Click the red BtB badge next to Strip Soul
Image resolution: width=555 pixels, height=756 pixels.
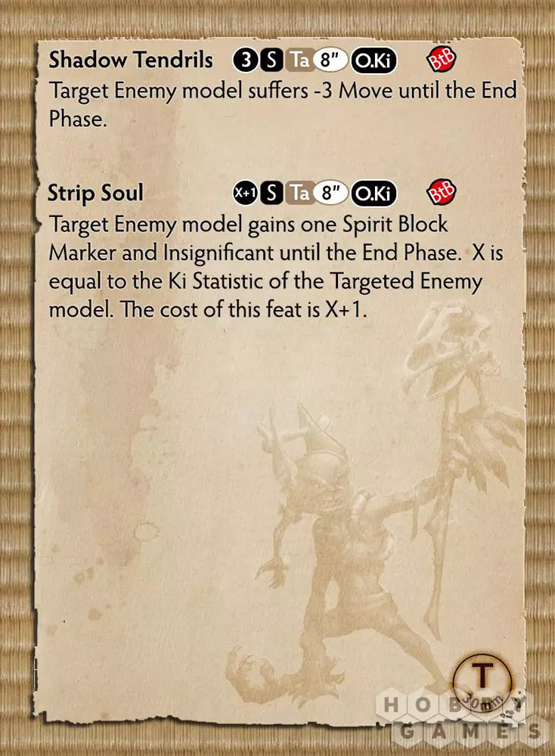click(442, 192)
